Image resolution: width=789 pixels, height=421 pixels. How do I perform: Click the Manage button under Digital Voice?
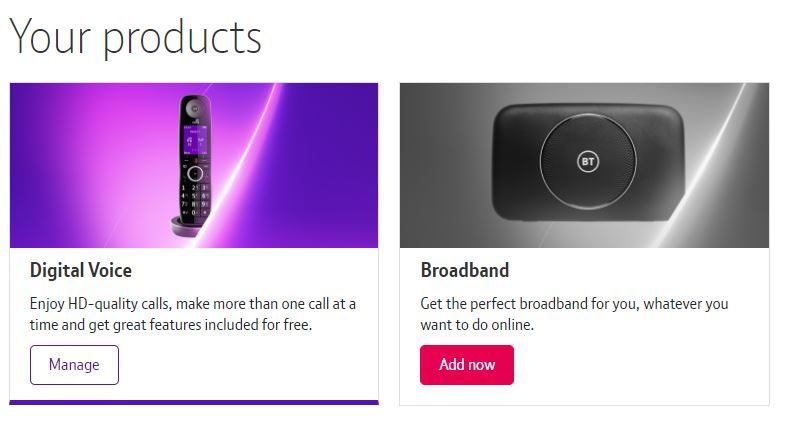(x=74, y=365)
